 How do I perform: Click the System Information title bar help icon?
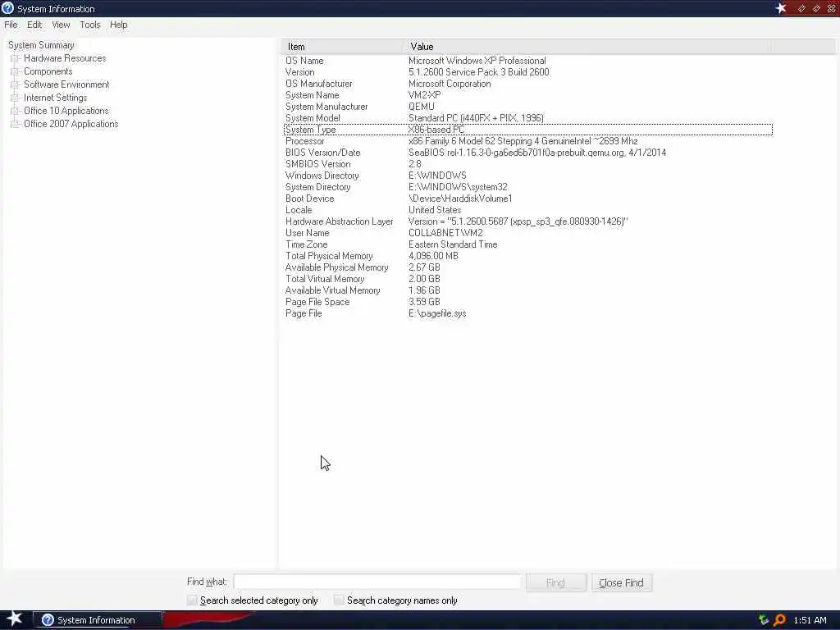tap(7, 8)
